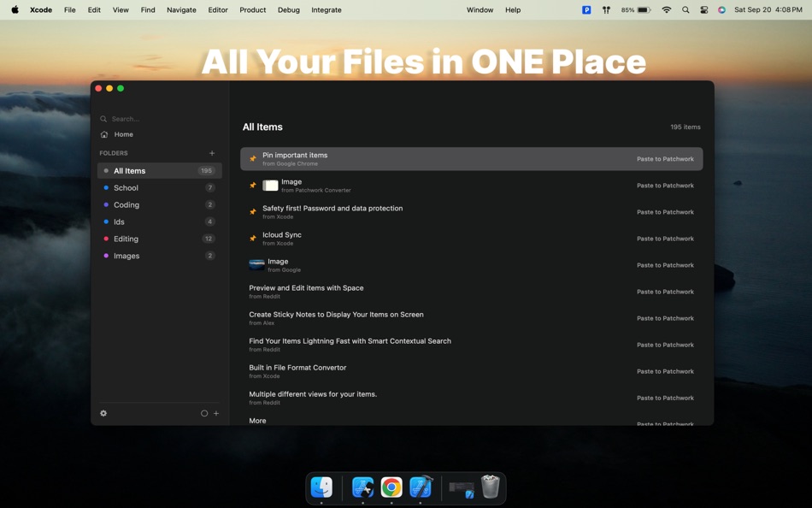
Task: Open the Xcode icon in the Dock
Action: [421, 487]
